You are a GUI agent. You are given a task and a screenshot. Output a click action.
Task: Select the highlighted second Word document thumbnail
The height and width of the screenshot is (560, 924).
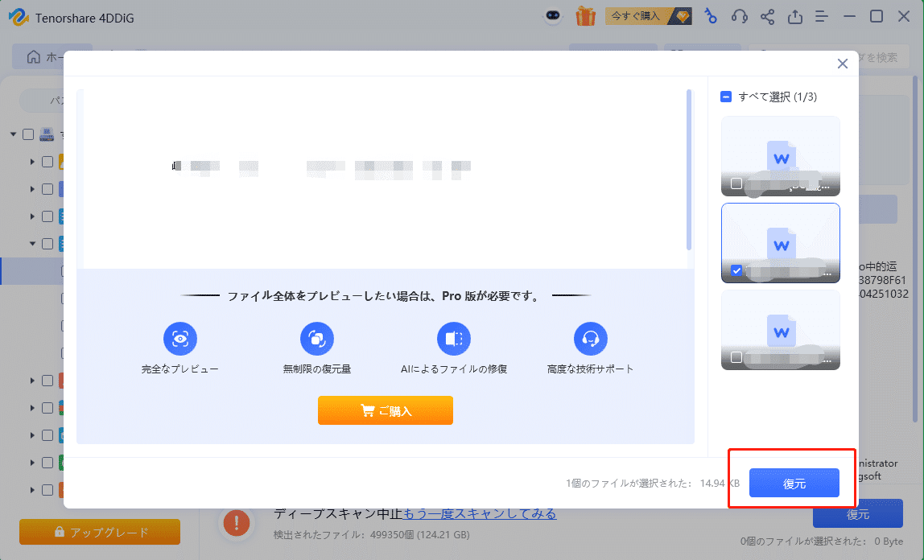(x=781, y=243)
